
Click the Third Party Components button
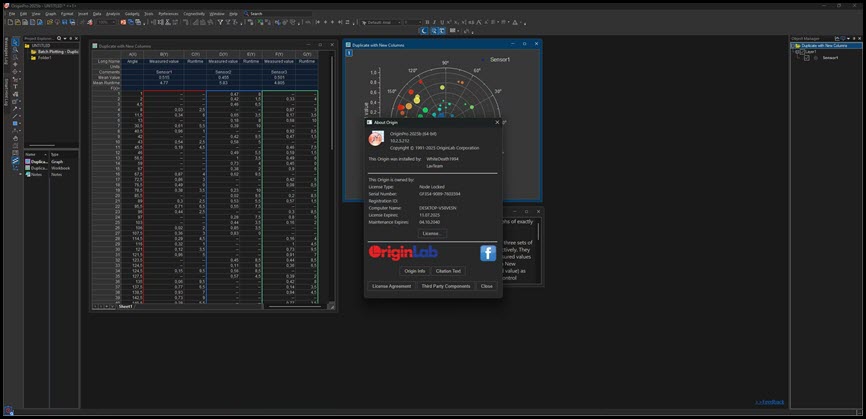pos(446,286)
